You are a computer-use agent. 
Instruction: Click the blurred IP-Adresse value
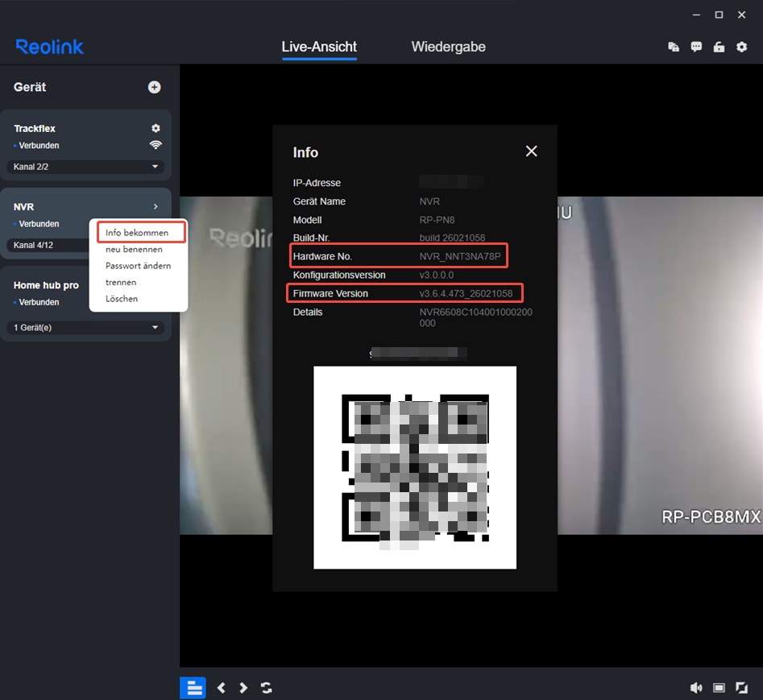(x=451, y=182)
